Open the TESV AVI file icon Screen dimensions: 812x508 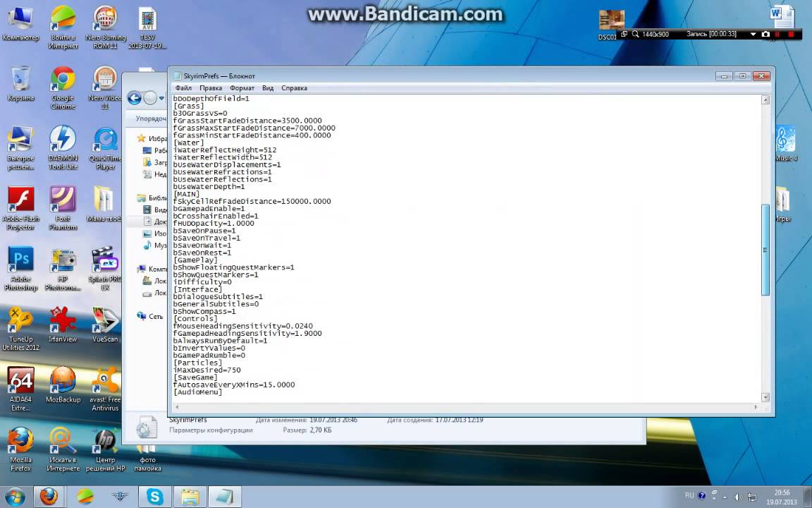(147, 26)
